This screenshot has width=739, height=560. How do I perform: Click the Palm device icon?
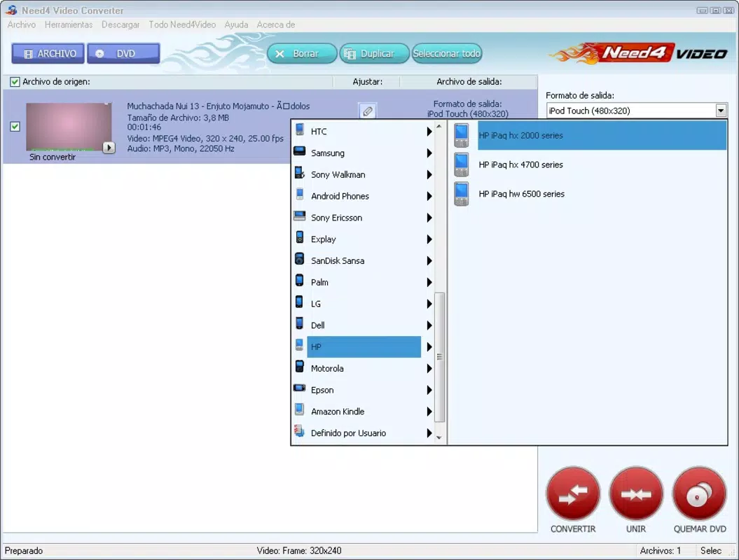coord(300,281)
